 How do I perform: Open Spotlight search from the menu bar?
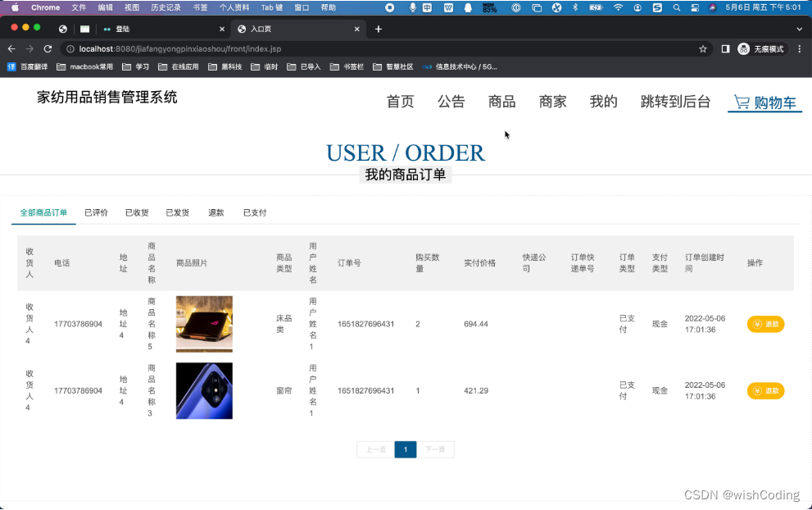(676, 7)
